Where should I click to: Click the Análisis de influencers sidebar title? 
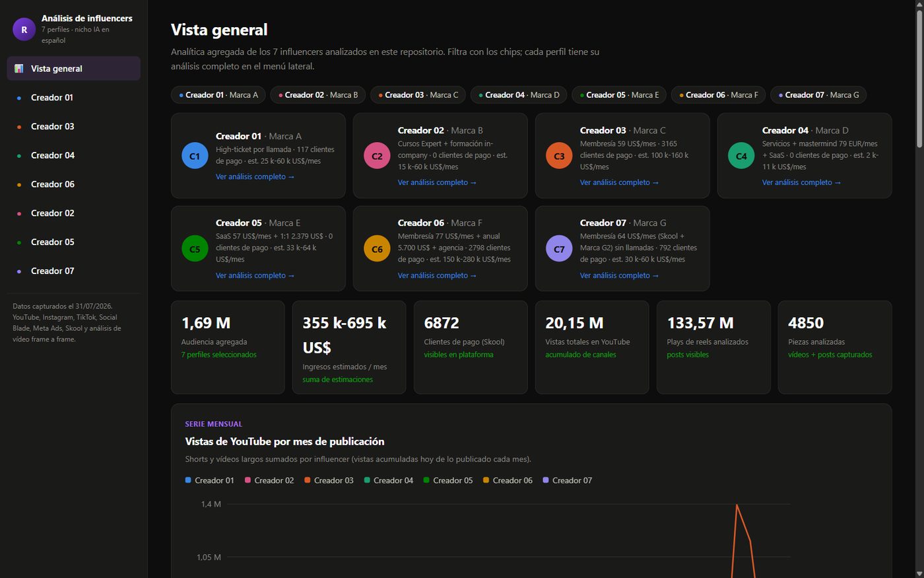(87, 18)
